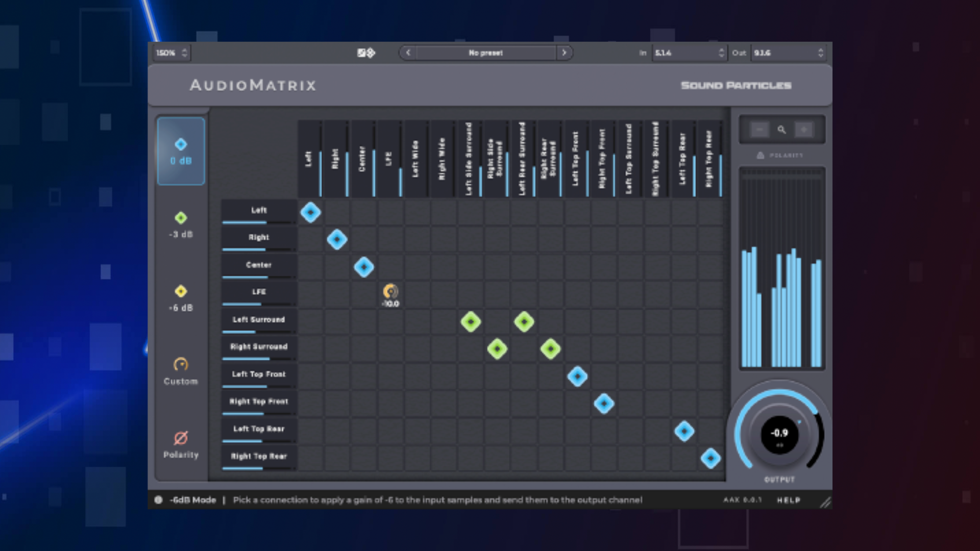Switch to the -6 dB gain mode
The width and height of the screenshot is (980, 551).
pyautogui.click(x=181, y=296)
